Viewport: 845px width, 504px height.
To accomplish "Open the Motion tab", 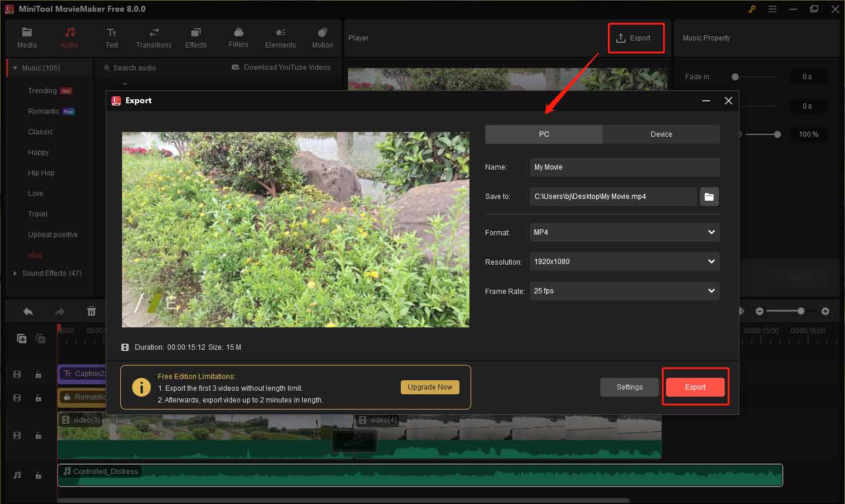I will point(322,38).
